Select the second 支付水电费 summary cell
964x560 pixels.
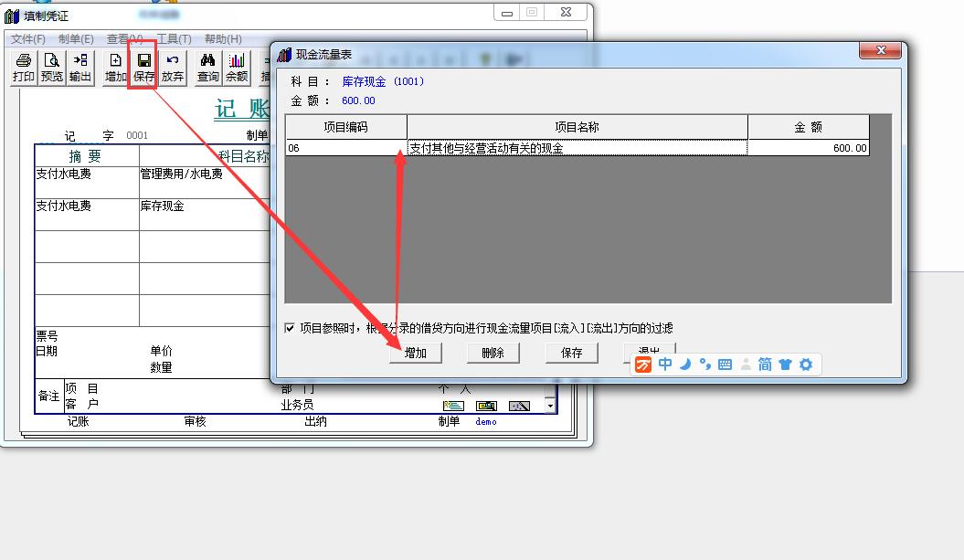[x=87, y=214]
